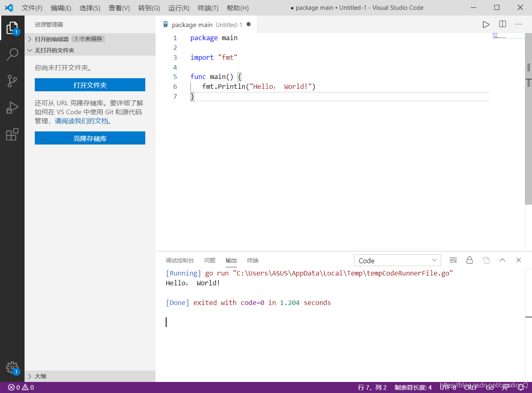The height and width of the screenshot is (393, 532).
Task: Open the Search view in activity bar
Action: [12, 54]
